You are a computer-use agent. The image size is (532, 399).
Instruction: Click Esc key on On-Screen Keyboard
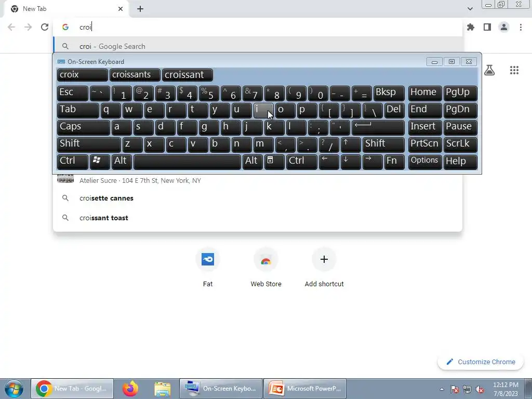(73, 93)
